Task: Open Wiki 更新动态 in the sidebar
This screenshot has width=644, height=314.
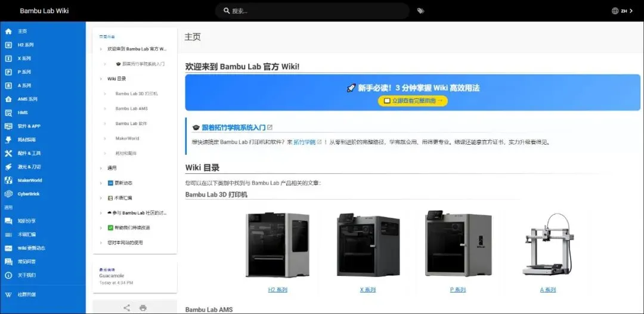Action: pyautogui.click(x=43, y=248)
